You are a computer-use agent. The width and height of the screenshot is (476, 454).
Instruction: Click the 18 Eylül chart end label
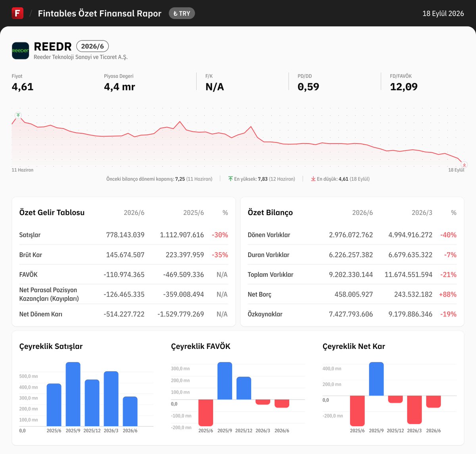click(x=456, y=170)
